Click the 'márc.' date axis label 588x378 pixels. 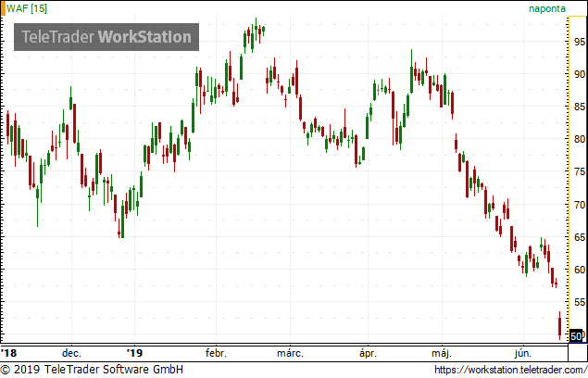[x=290, y=353]
